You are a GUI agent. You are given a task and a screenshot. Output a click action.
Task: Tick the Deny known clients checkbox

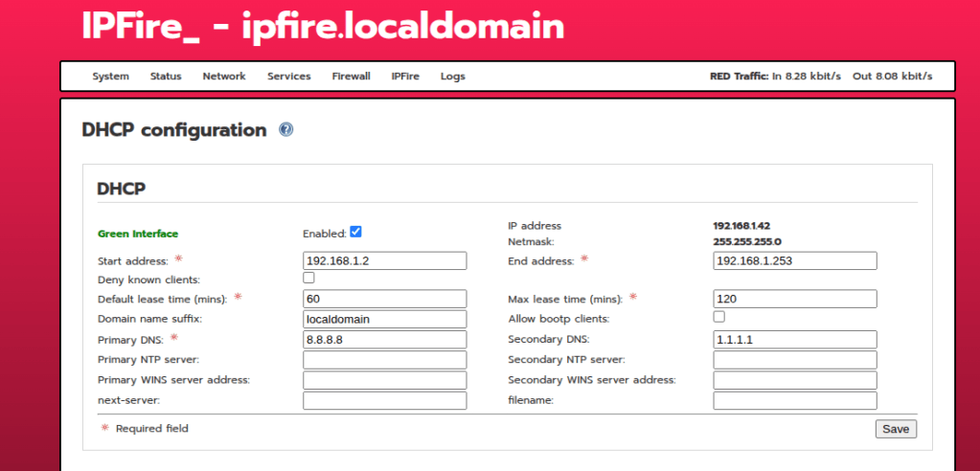(x=308, y=278)
